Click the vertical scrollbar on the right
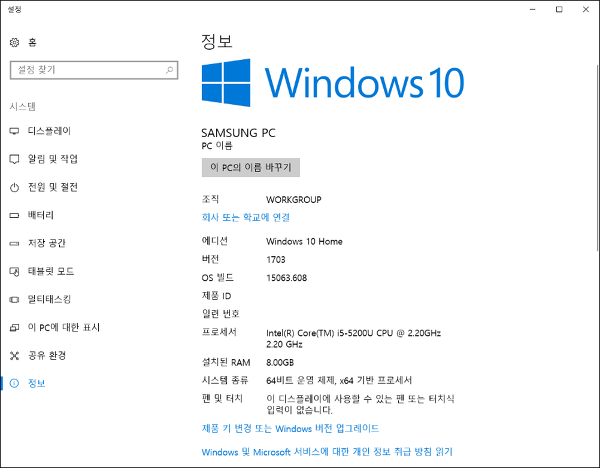Image resolution: width=600 pixels, height=468 pixels. 597,158
